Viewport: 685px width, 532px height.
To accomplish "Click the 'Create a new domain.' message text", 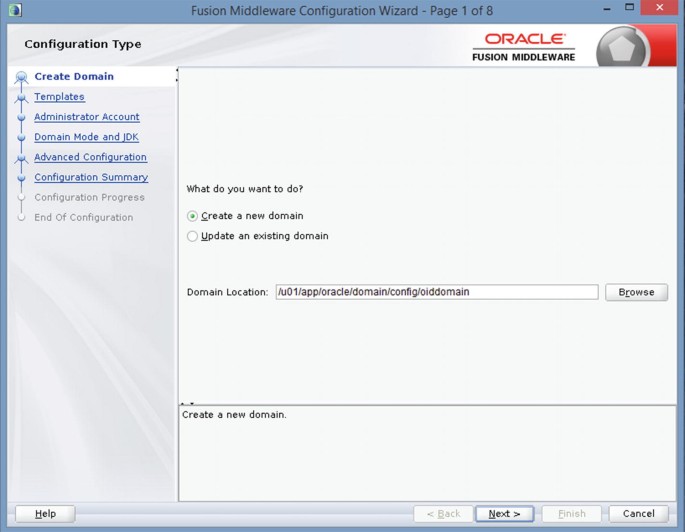I will [234, 415].
